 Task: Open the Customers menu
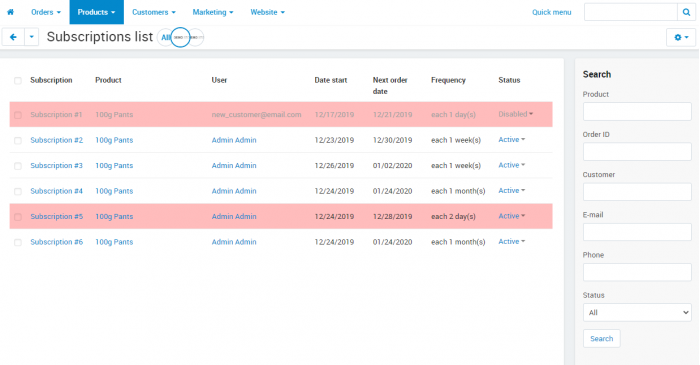point(154,12)
